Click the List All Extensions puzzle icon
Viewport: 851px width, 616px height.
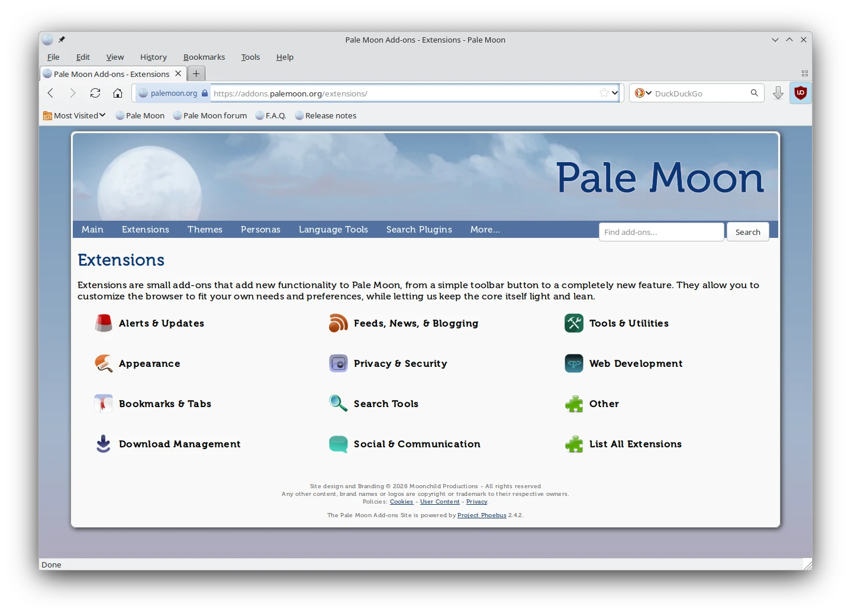[x=574, y=444]
